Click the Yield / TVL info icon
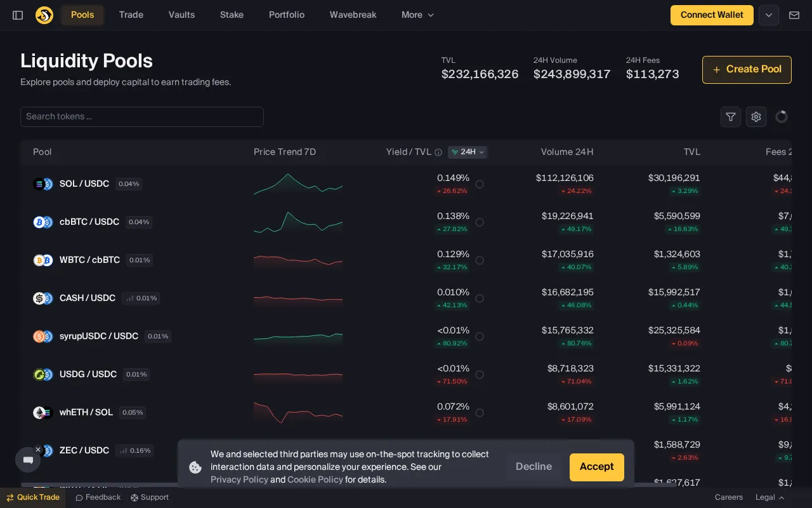812x508 pixels. [438, 152]
